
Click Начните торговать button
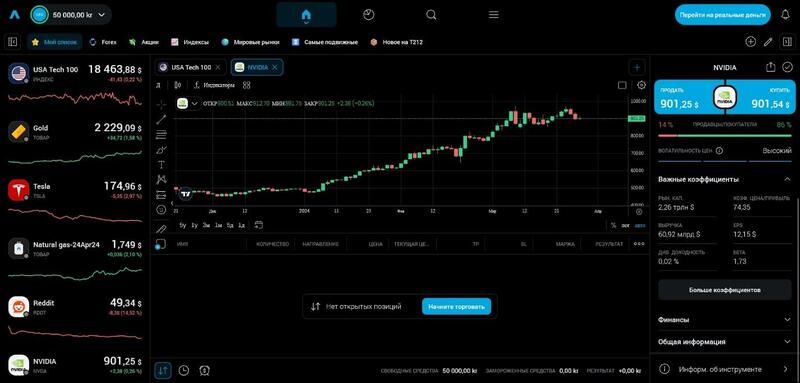[456, 307]
